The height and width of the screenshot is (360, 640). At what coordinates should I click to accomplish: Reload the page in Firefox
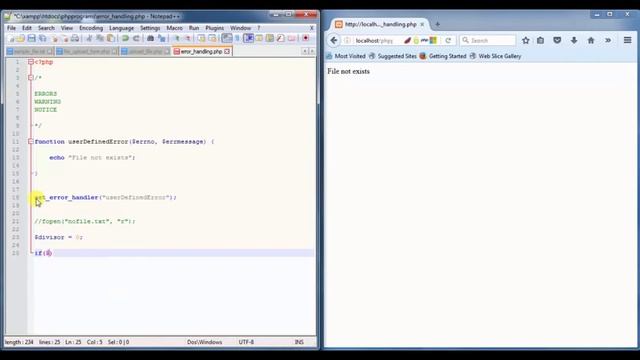click(448, 40)
